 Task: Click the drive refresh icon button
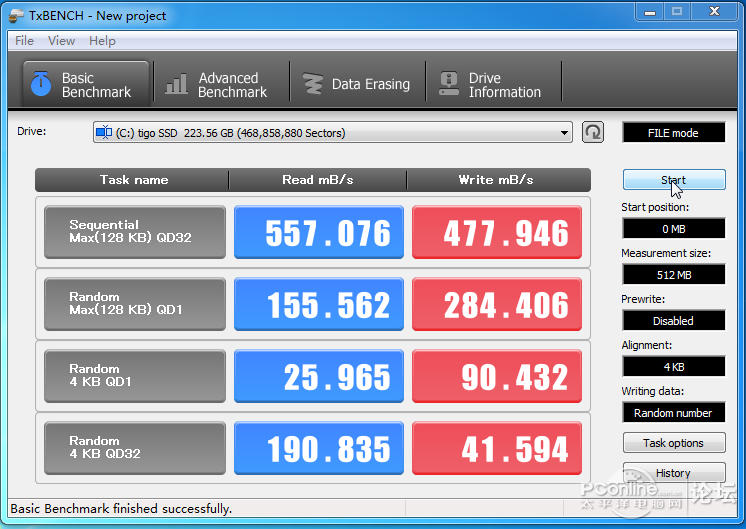point(593,132)
